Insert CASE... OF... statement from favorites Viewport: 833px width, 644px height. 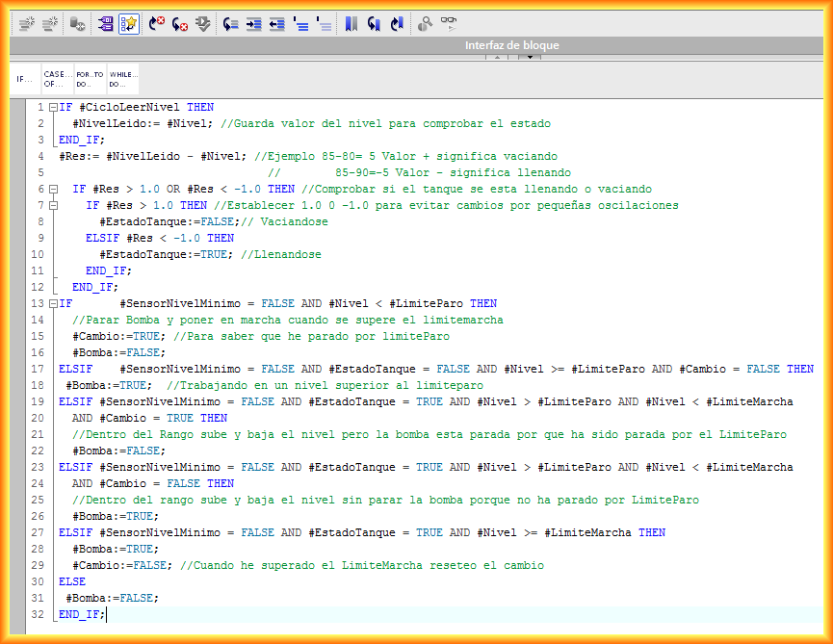pos(58,79)
